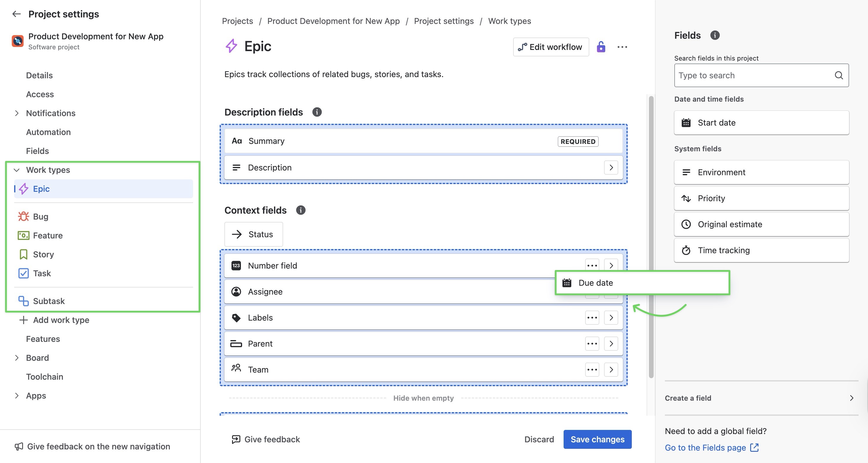Screen dimensions: 868x463
Task: Open the Epic more-actions ellipsis menu
Action: point(622,47)
